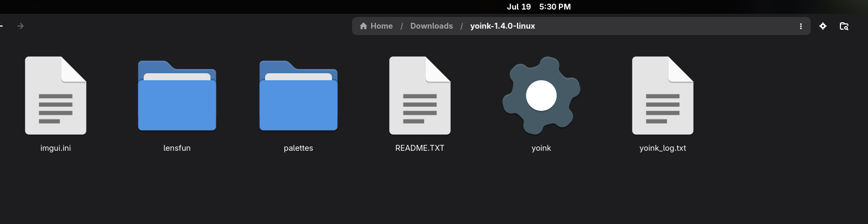Click the yoink file name label
Image resolution: width=868 pixels, height=224 pixels.
click(541, 148)
